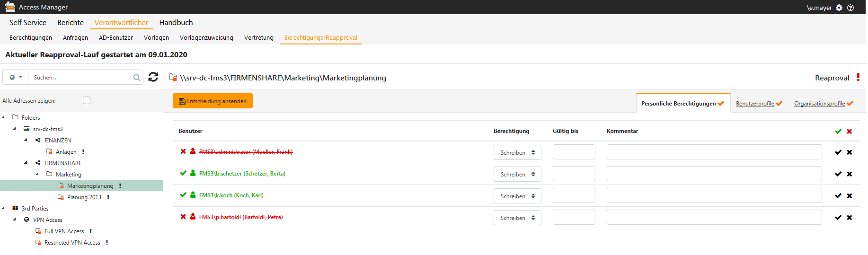The height and width of the screenshot is (255, 868).
Task: Reject the FMS3\k.koch row with X icon
Action: pos(850,196)
